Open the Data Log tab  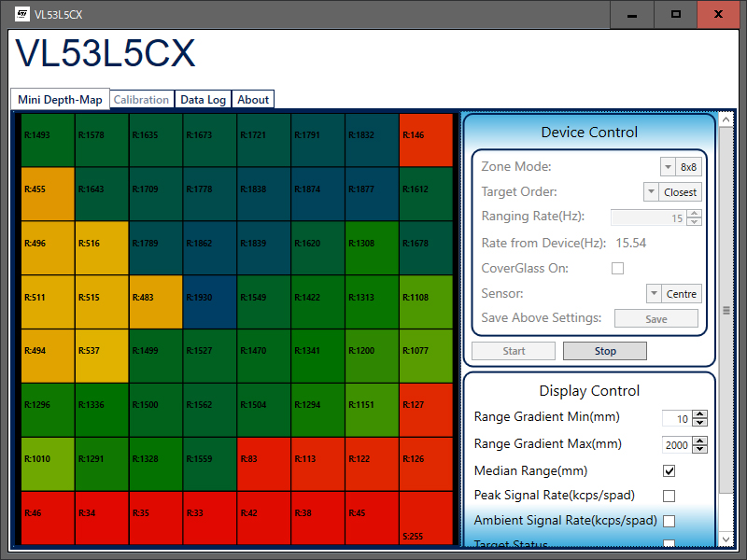tap(203, 100)
